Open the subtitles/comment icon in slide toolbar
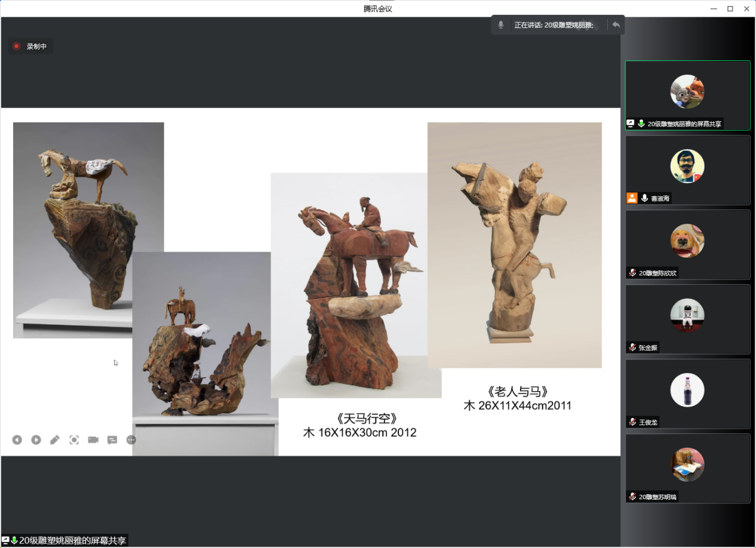Viewport: 756px width, 548px height. pos(112,440)
